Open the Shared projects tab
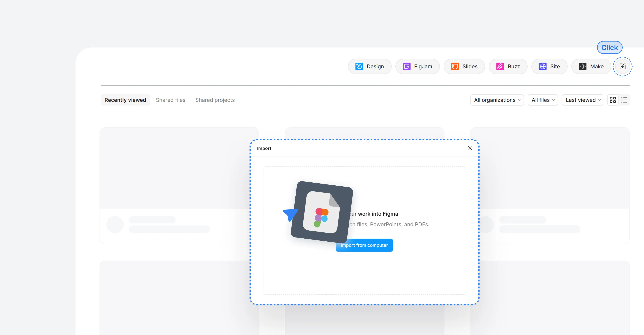 215,100
